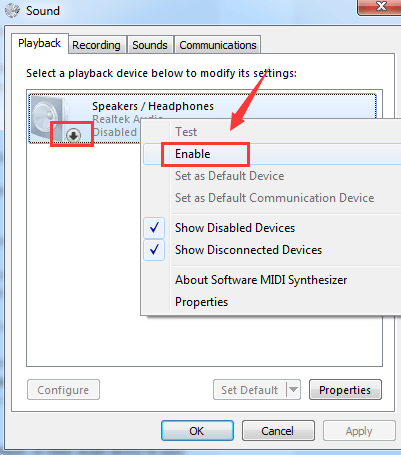This screenshot has width=401, height=455.
Task: Choose Set as Default Device
Action: [230, 176]
